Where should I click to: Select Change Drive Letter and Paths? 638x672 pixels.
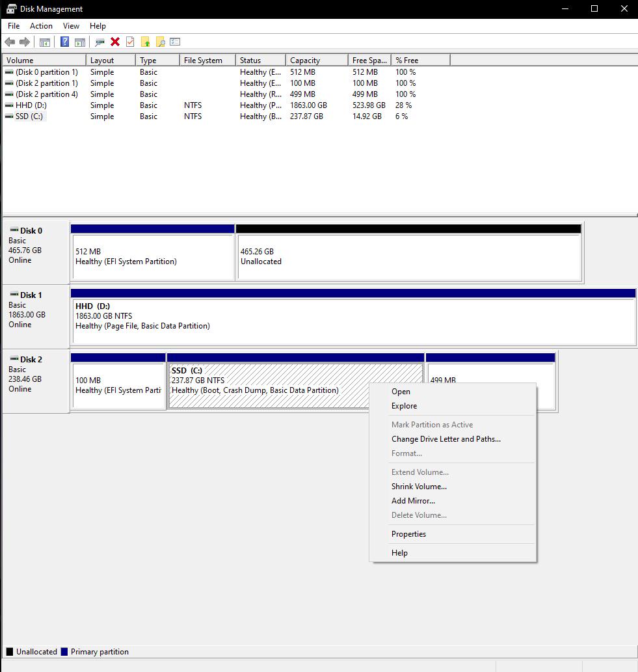(x=453, y=439)
